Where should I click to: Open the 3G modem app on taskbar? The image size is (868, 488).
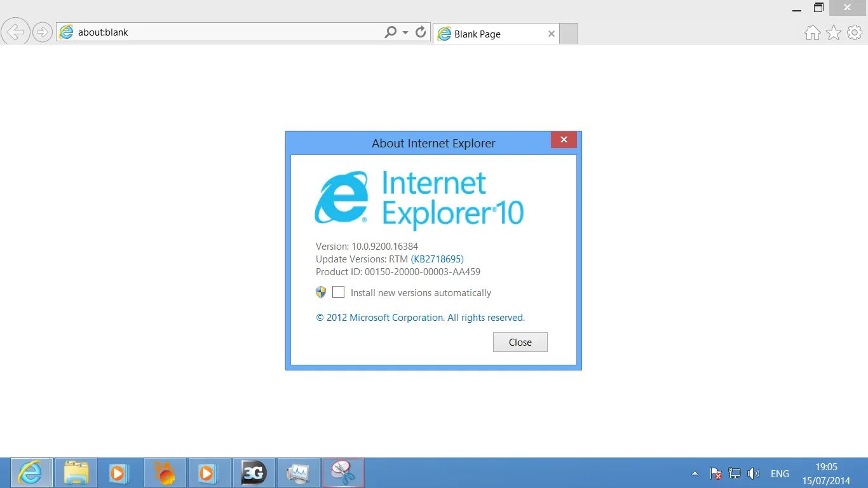[x=254, y=473]
